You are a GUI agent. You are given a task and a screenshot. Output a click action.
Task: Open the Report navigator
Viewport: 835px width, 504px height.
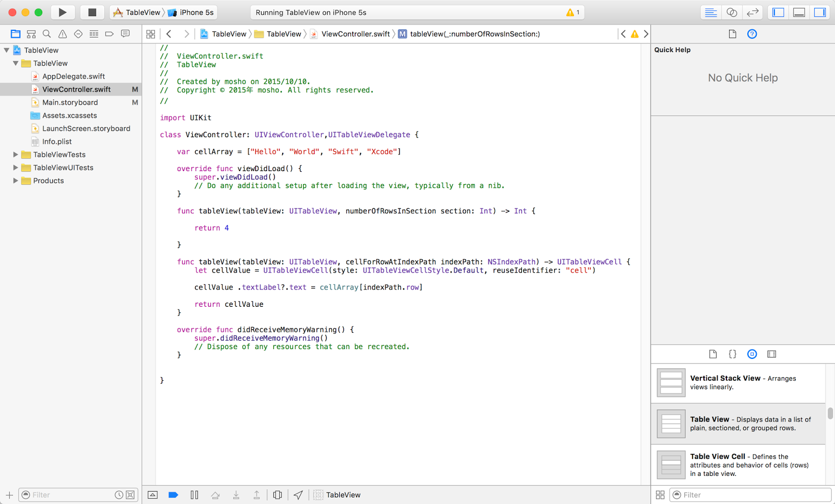click(x=125, y=34)
